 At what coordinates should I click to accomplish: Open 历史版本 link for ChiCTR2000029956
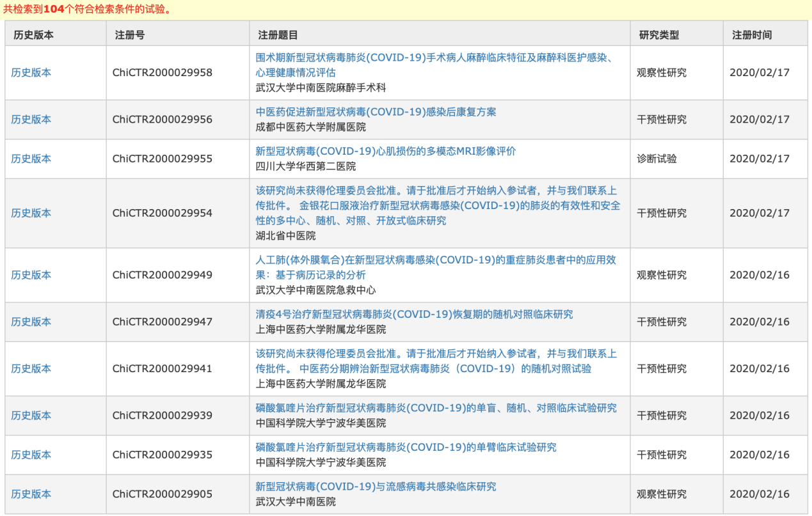(31, 120)
